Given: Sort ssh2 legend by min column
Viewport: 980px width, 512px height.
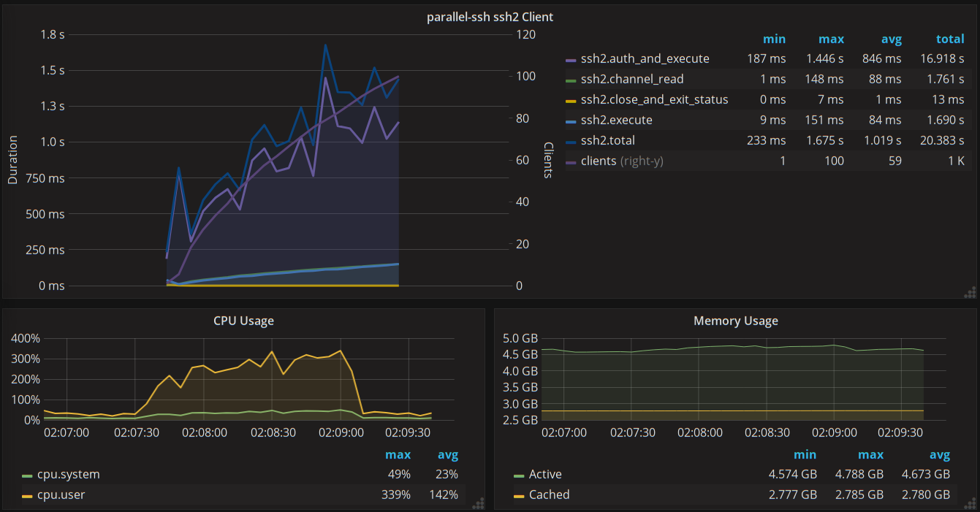Looking at the screenshot, I should click(774, 39).
